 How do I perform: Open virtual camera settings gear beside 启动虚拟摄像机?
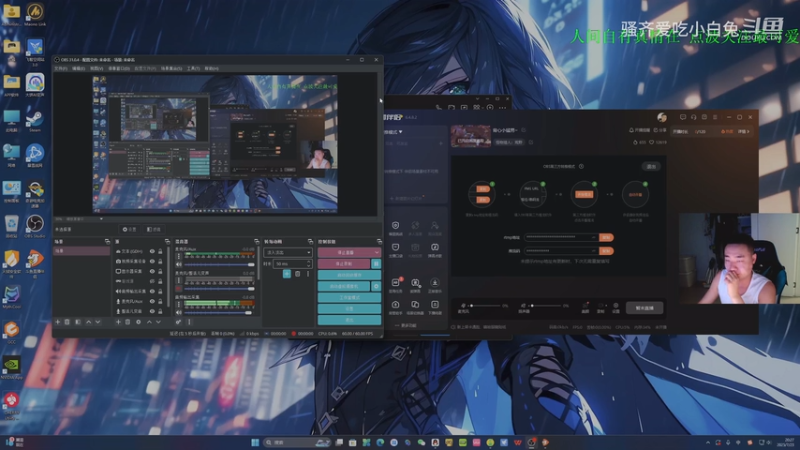click(376, 286)
